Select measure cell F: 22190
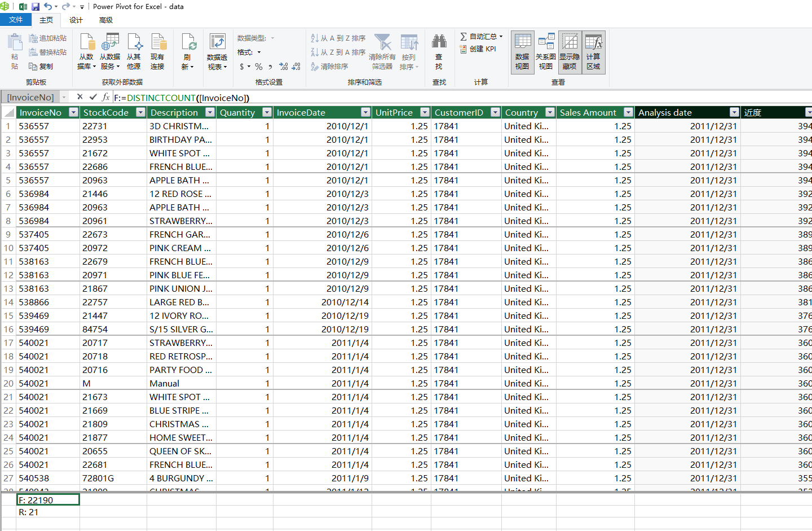The image size is (812, 531). click(x=48, y=500)
